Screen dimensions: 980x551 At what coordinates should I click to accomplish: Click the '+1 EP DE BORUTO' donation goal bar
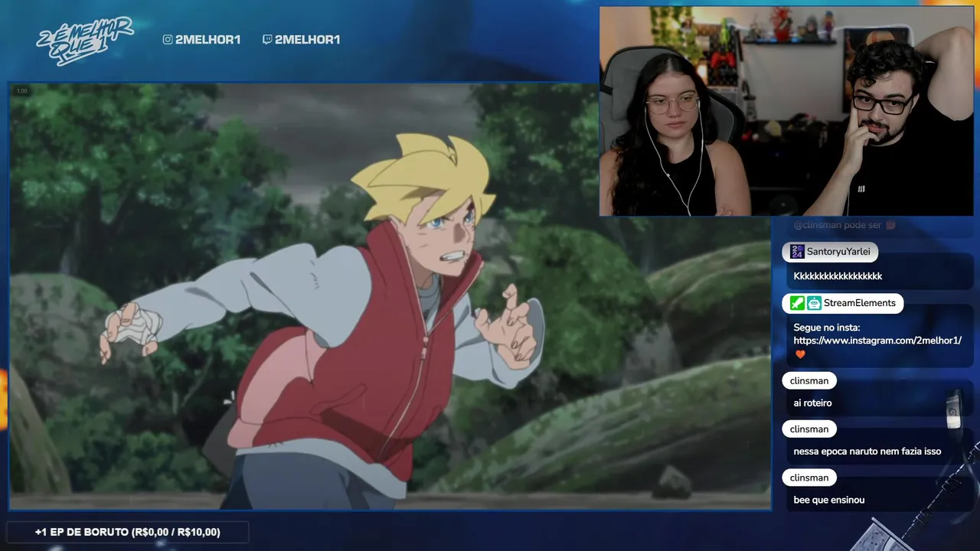click(127, 532)
